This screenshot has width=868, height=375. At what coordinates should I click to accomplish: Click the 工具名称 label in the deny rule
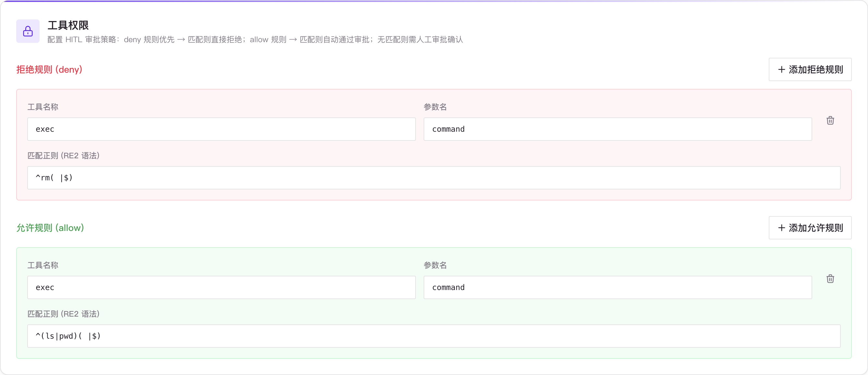point(43,107)
